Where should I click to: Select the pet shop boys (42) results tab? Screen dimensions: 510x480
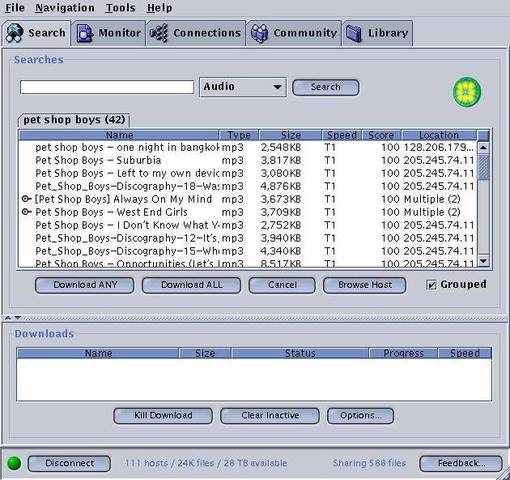click(x=74, y=120)
